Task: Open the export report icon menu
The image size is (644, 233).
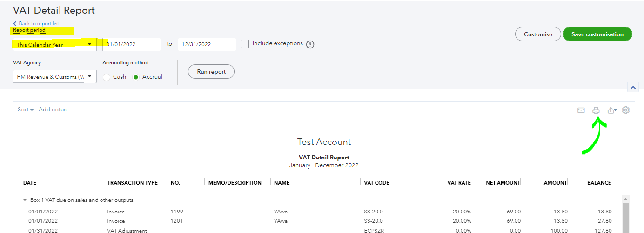Action: [612, 110]
